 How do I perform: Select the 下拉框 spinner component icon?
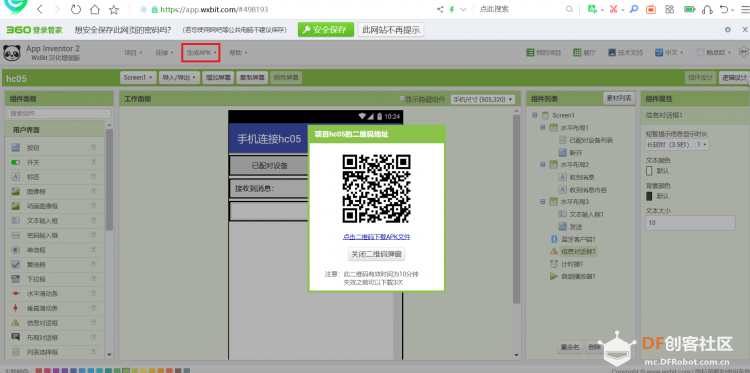[16, 279]
